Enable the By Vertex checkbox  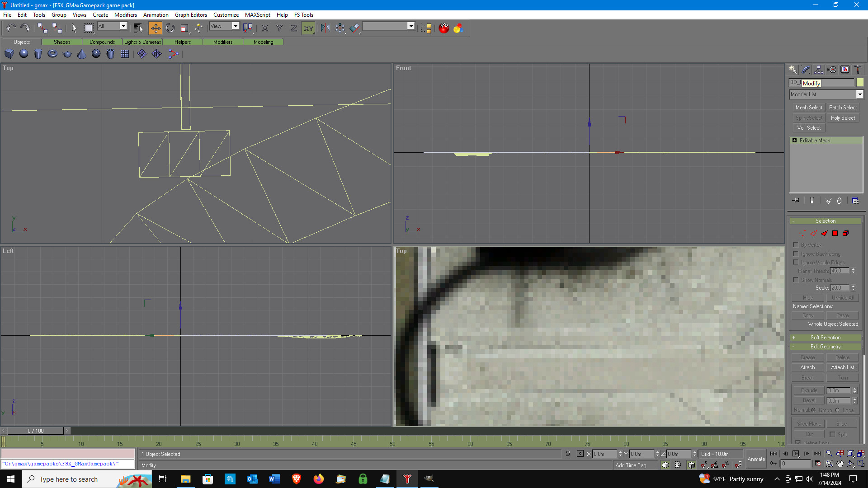(x=796, y=244)
